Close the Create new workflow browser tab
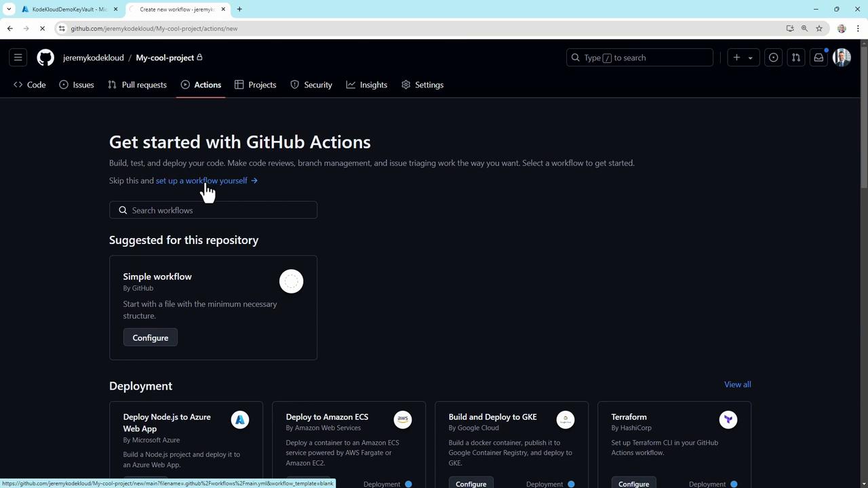The width and height of the screenshot is (868, 488). 224,9
